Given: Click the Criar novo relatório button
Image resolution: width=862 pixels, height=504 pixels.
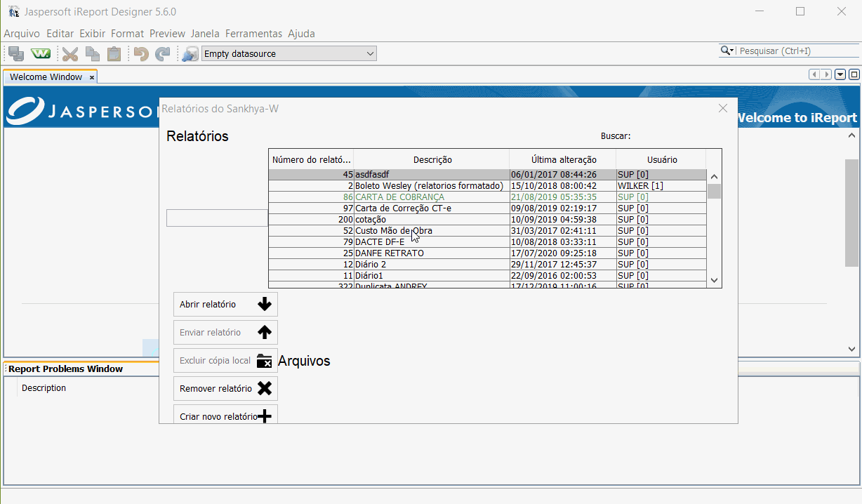Looking at the screenshot, I should 225,415.
